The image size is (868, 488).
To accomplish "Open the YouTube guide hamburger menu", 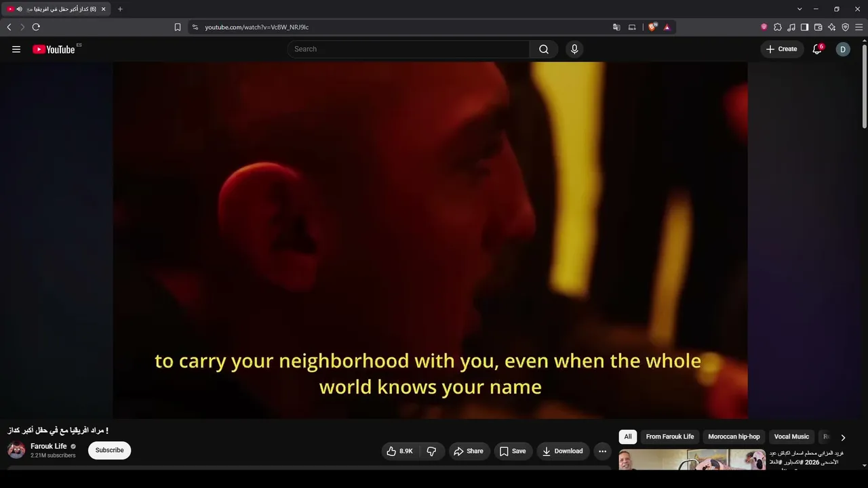I will (x=16, y=49).
